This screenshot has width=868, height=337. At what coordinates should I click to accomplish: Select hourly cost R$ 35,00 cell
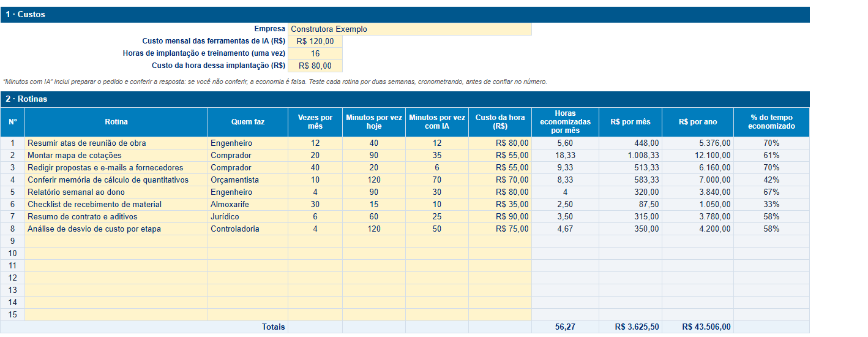click(x=500, y=204)
